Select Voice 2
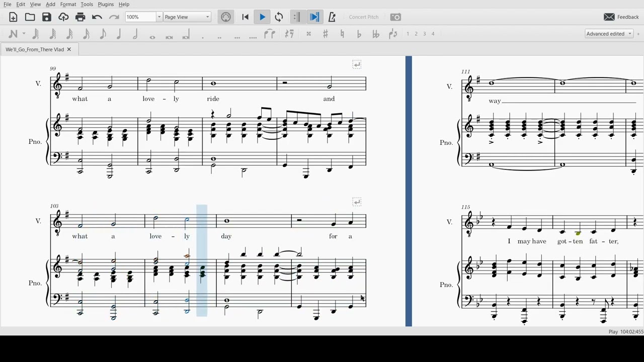 pyautogui.click(x=416, y=34)
